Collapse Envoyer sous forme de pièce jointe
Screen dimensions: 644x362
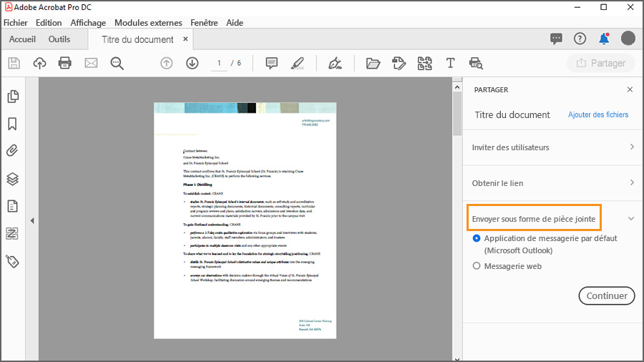631,218
